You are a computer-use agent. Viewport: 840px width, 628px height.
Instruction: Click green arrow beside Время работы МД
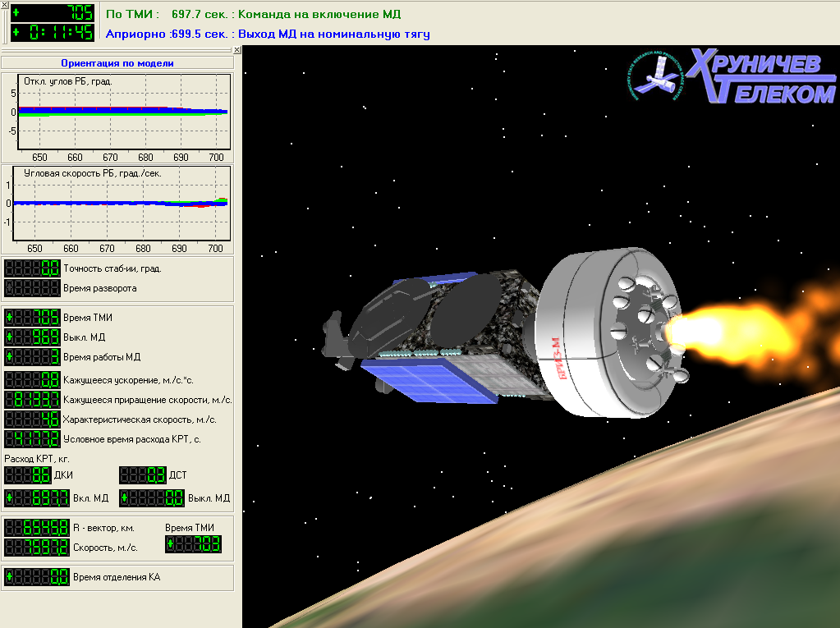coord(10,356)
